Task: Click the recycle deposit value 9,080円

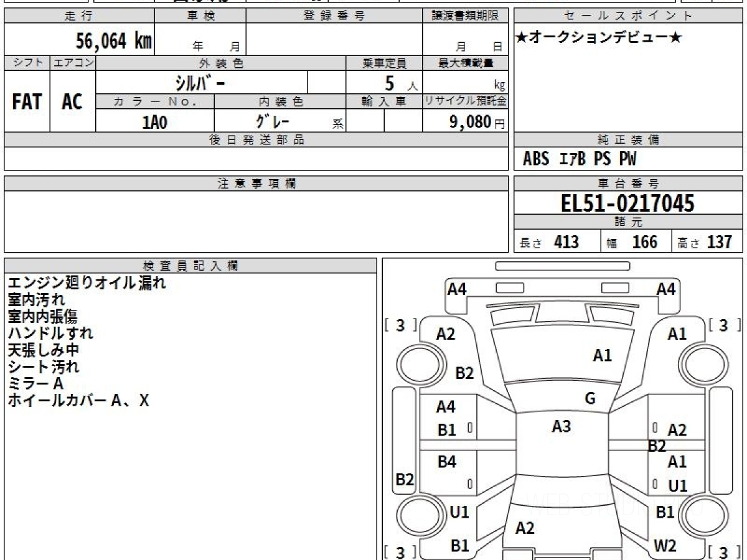Action: click(x=477, y=122)
